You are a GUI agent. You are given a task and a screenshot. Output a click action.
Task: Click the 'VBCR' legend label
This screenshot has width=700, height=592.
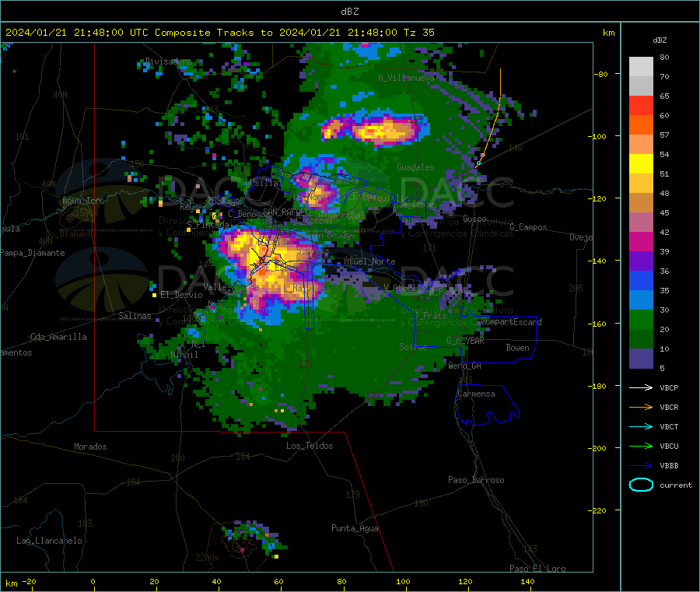(x=669, y=407)
